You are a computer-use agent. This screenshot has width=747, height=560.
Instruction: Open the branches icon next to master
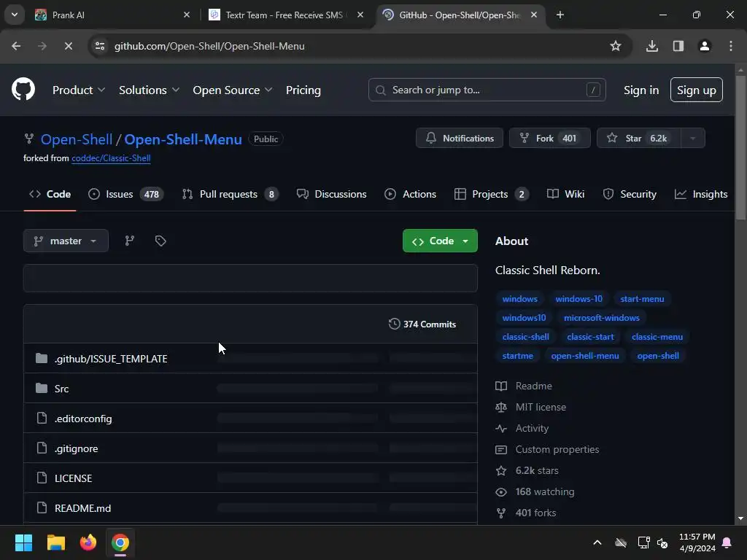[x=130, y=241]
